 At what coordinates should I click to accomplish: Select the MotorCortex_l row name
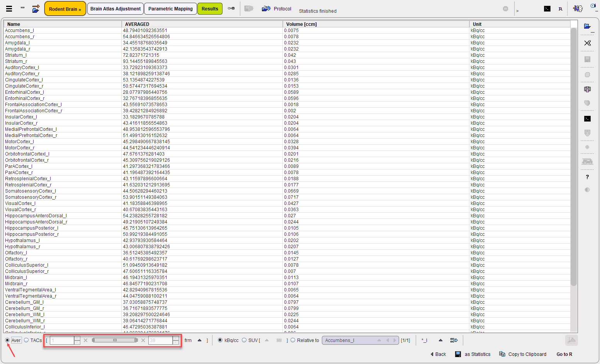coord(19,141)
